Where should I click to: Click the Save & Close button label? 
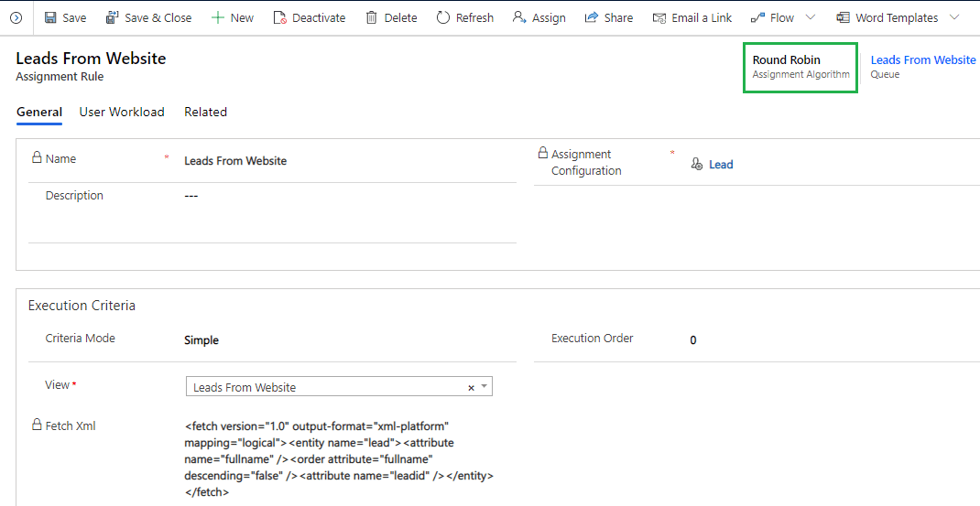[x=158, y=18]
